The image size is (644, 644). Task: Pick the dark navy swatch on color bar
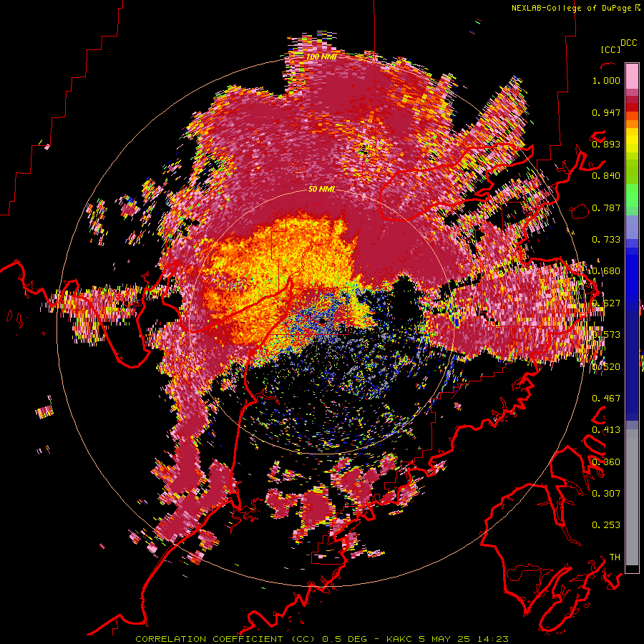[x=632, y=361]
